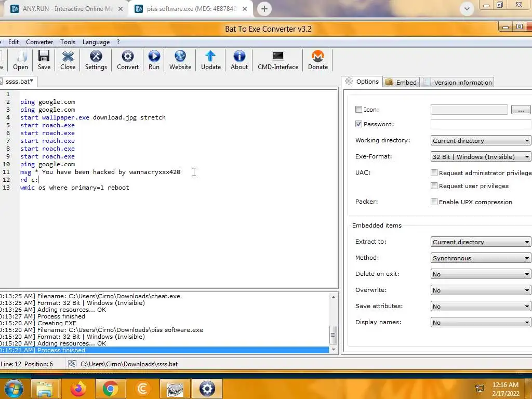Click the Donate Monero icon
532x399 pixels.
click(x=318, y=60)
